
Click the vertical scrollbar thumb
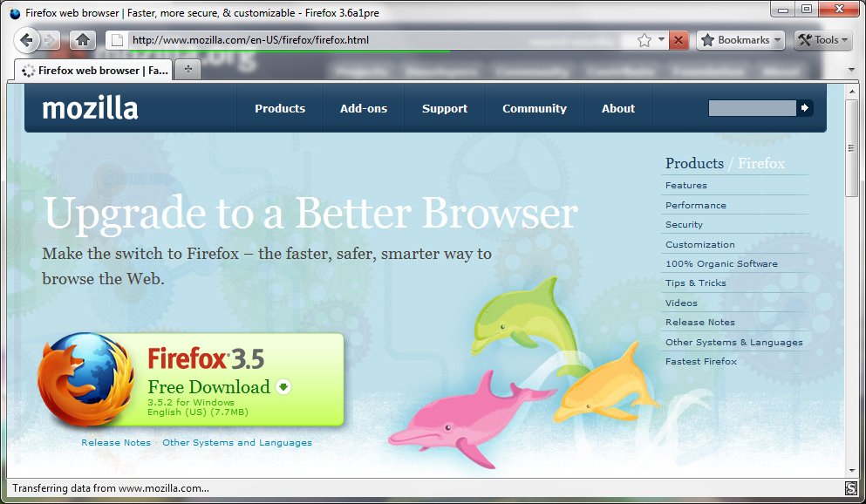(851, 147)
